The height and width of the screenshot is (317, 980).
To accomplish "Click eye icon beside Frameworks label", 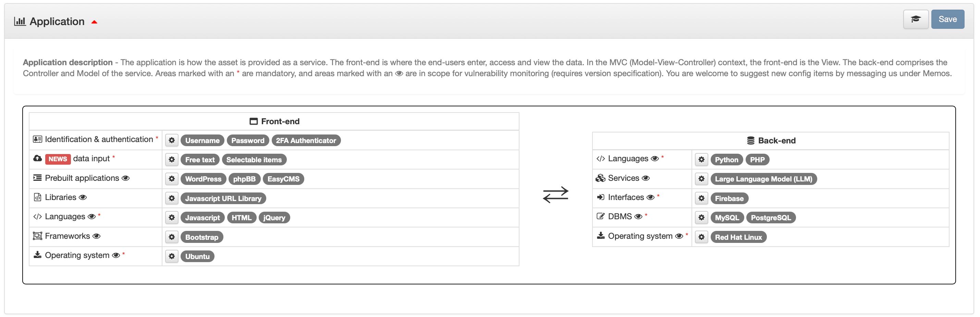I will tap(97, 236).
